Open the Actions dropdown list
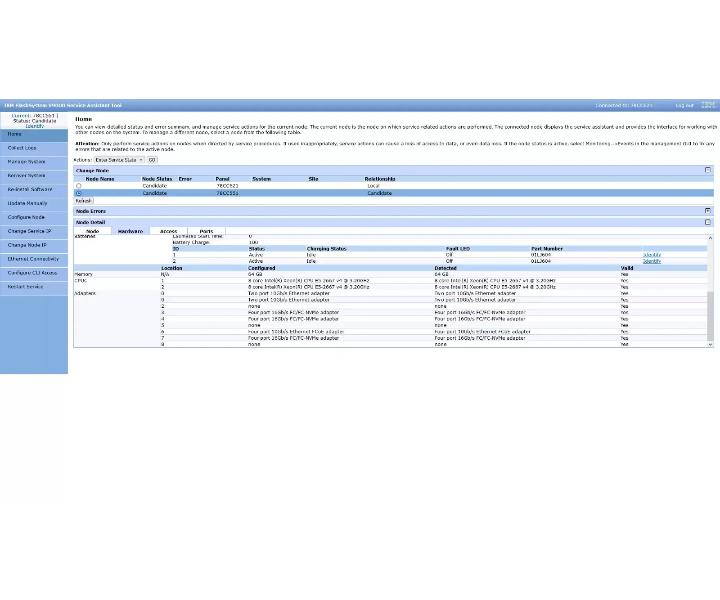The width and height of the screenshot is (720, 600). [119, 160]
